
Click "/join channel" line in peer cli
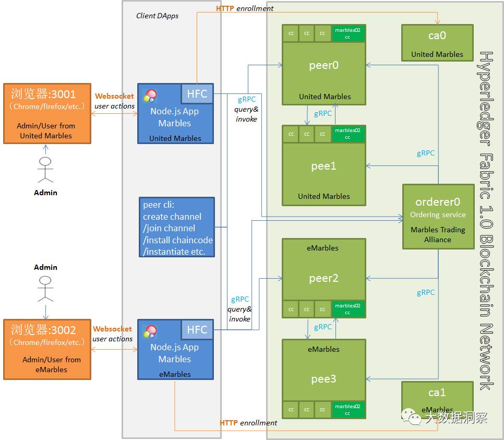point(169,228)
